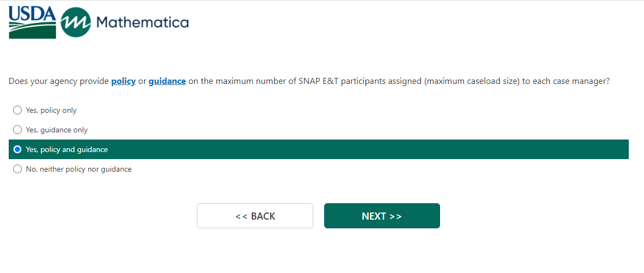Click the USDA logo

click(x=32, y=22)
